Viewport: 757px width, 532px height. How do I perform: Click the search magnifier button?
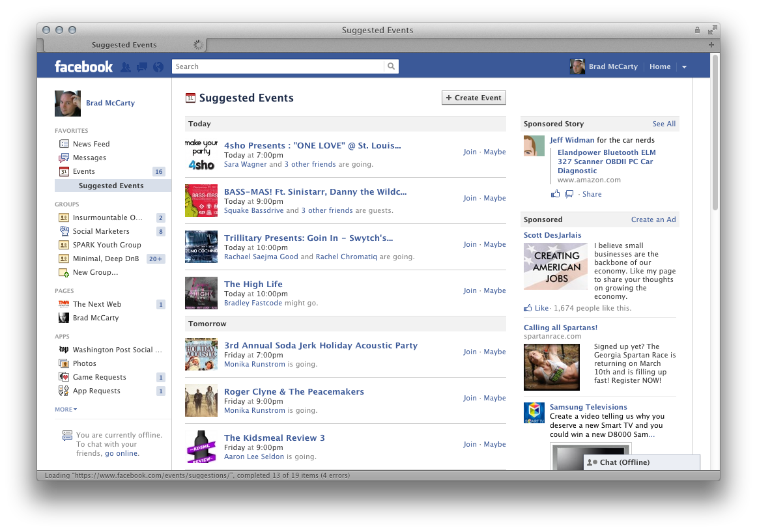click(x=391, y=66)
